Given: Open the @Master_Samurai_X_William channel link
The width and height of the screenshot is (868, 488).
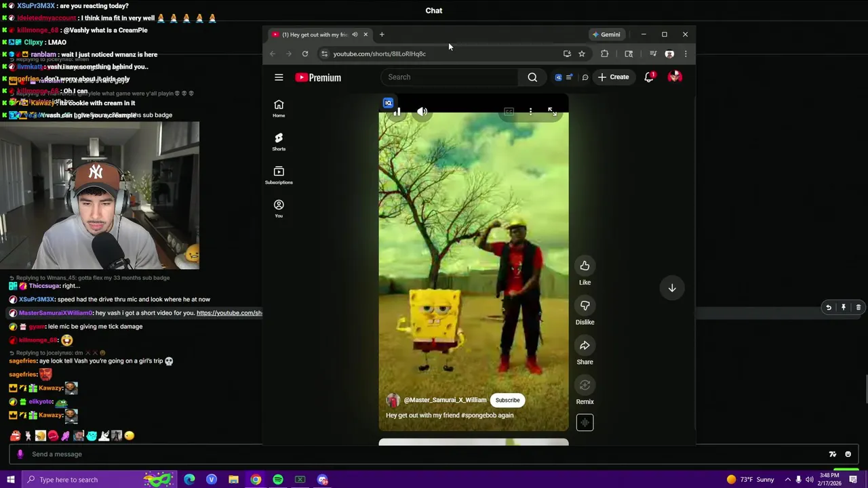Looking at the screenshot, I should [x=445, y=400].
